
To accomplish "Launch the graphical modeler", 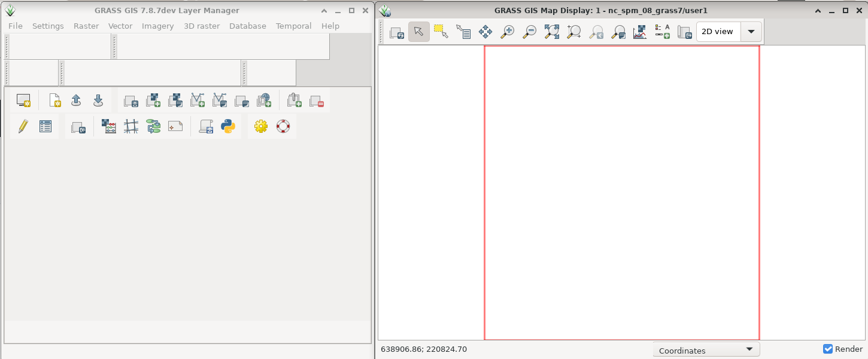I will pyautogui.click(x=153, y=126).
